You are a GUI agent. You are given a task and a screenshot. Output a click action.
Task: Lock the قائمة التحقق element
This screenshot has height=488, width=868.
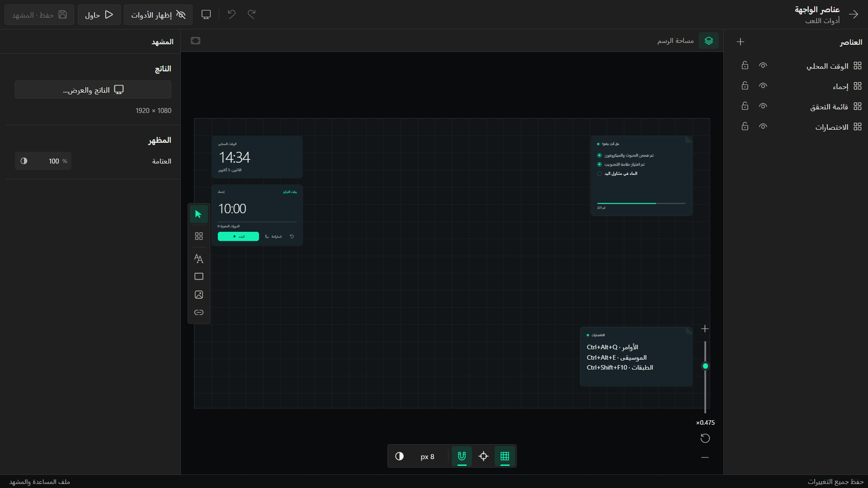pyautogui.click(x=745, y=106)
